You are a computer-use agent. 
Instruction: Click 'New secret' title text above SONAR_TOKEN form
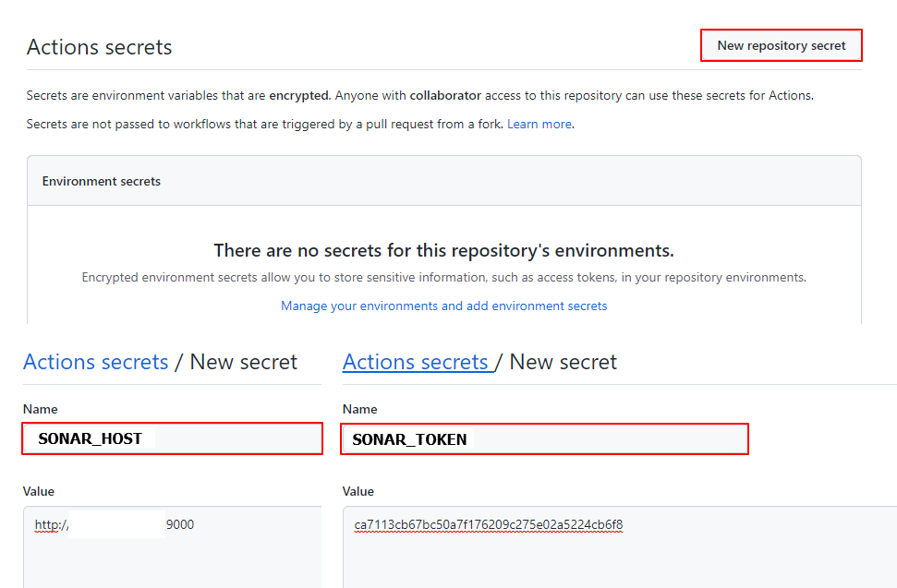(x=564, y=362)
